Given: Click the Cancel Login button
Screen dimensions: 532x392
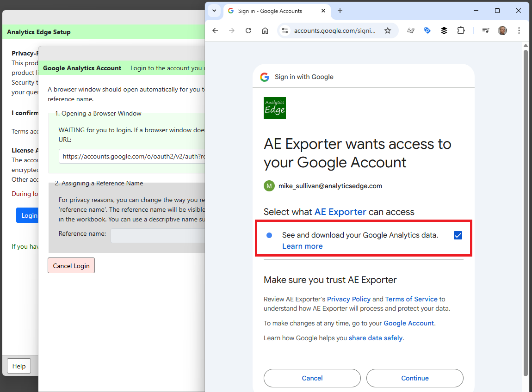Looking at the screenshot, I should click(71, 266).
